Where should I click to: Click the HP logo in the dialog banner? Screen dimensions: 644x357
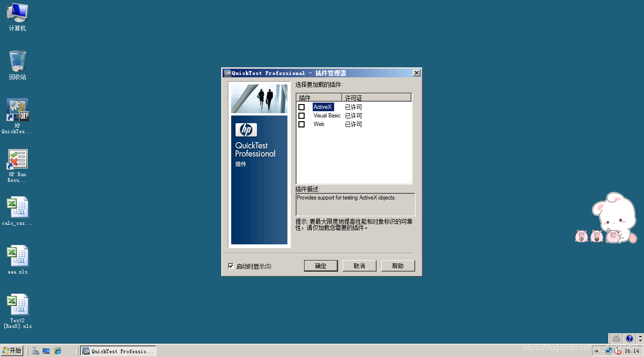point(246,130)
